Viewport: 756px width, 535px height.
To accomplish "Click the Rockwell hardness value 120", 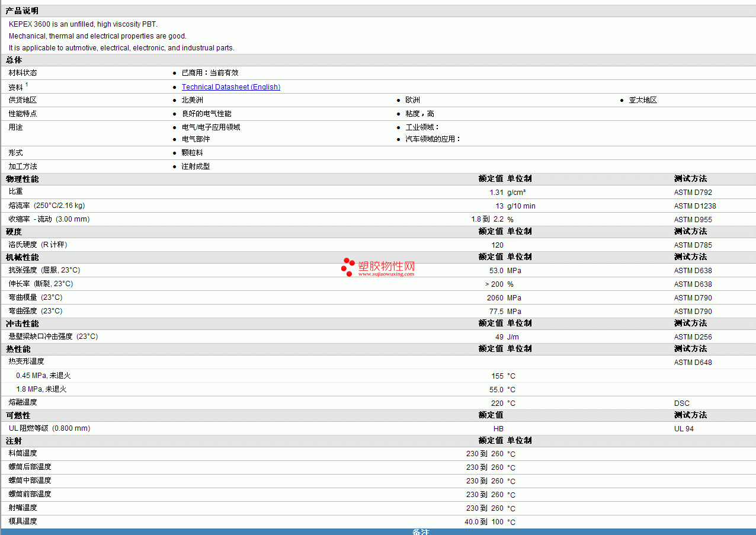I will point(498,245).
